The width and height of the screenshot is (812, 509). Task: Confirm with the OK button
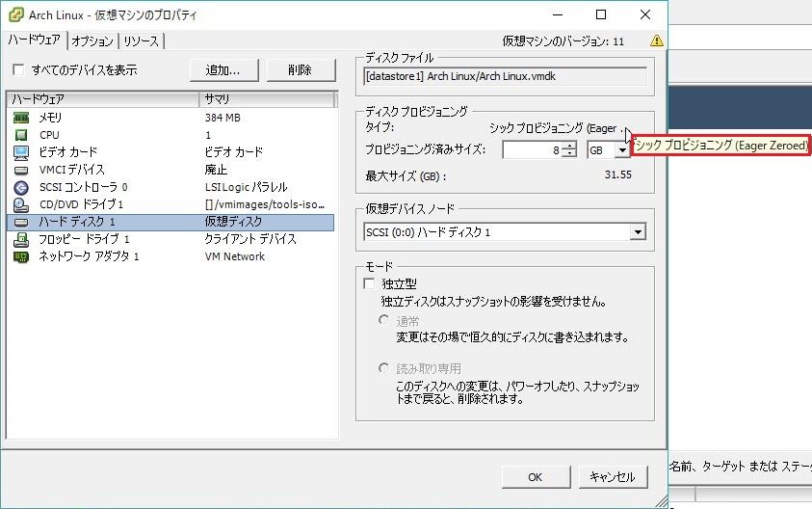536,477
